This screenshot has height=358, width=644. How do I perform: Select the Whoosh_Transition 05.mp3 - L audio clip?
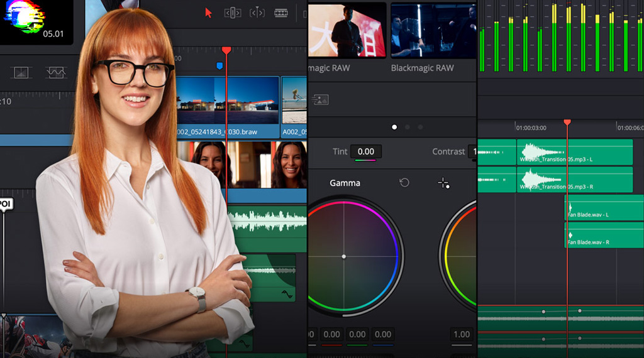pyautogui.click(x=574, y=152)
